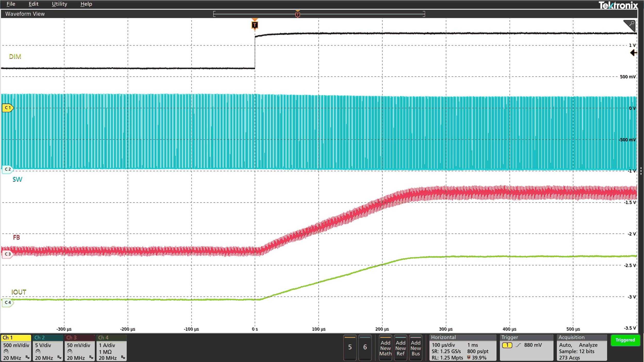Click the C1 channel marker on left edge
644x362 pixels.
7,108
